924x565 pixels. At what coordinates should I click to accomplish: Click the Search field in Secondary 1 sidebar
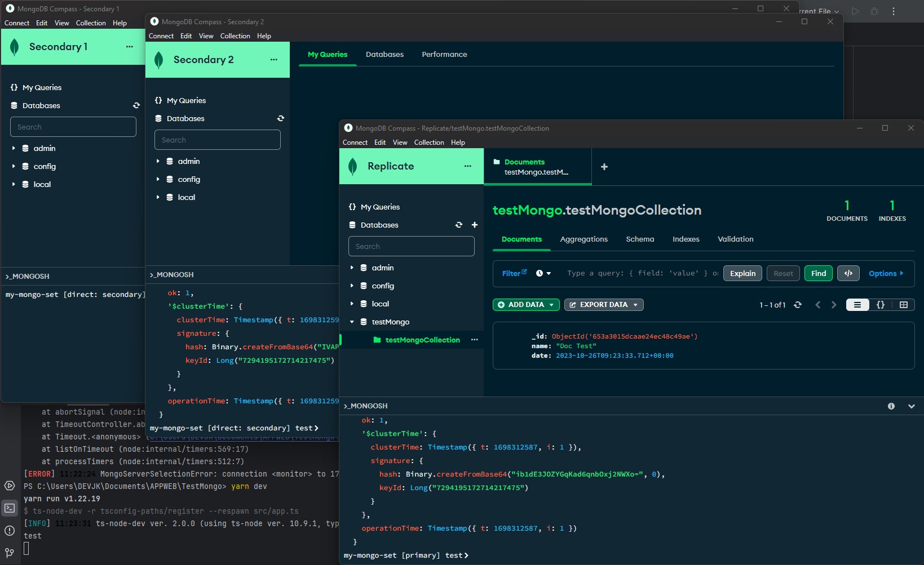pos(73,127)
